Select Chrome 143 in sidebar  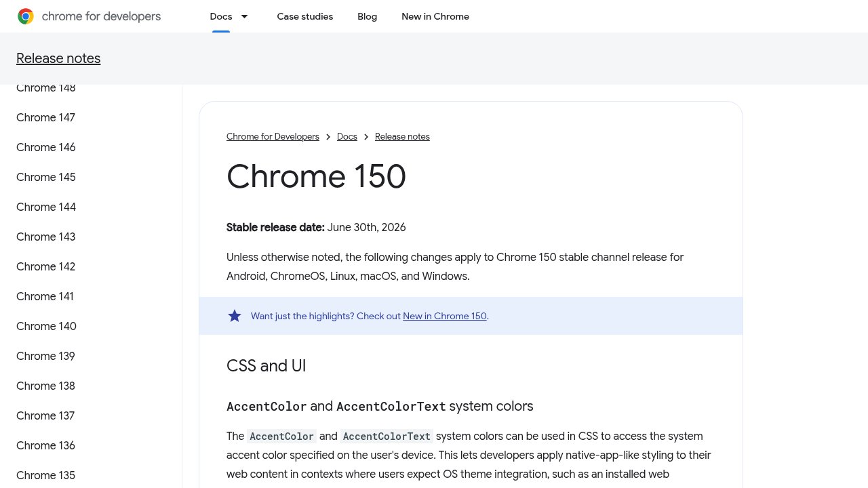pos(46,237)
